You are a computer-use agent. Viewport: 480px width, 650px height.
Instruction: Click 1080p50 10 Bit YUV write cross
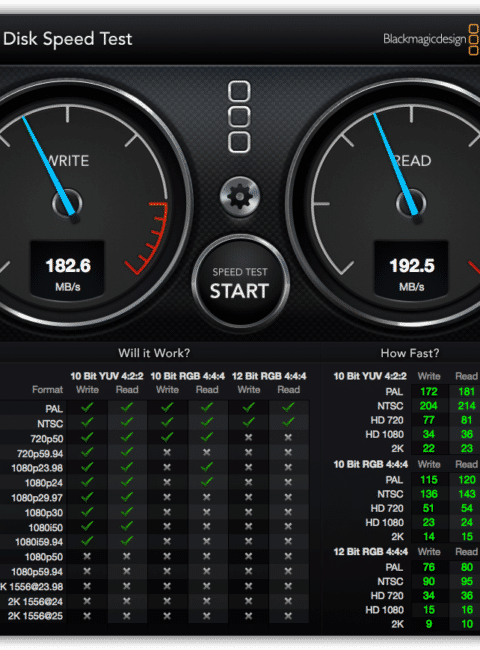click(87, 556)
